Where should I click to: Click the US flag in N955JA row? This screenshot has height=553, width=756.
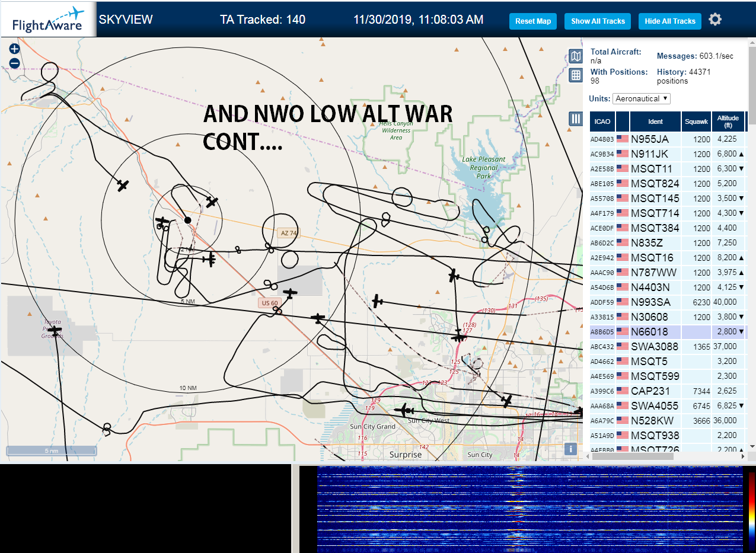(x=623, y=139)
